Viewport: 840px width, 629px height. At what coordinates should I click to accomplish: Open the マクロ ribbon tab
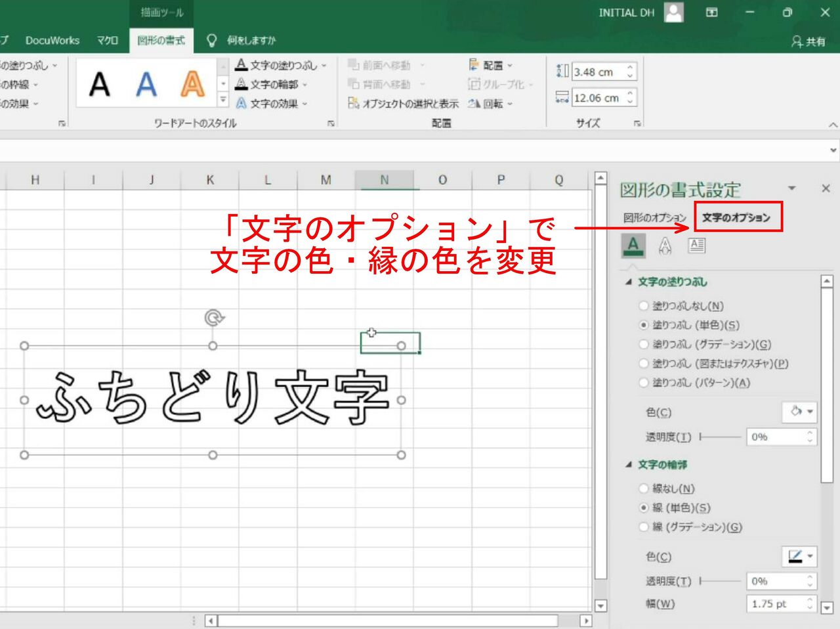click(107, 40)
